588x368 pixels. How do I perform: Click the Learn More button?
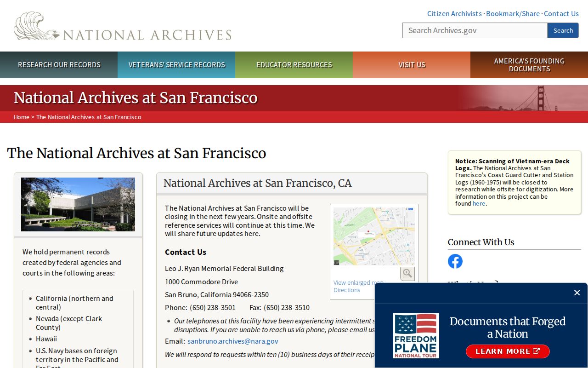pyautogui.click(x=508, y=351)
